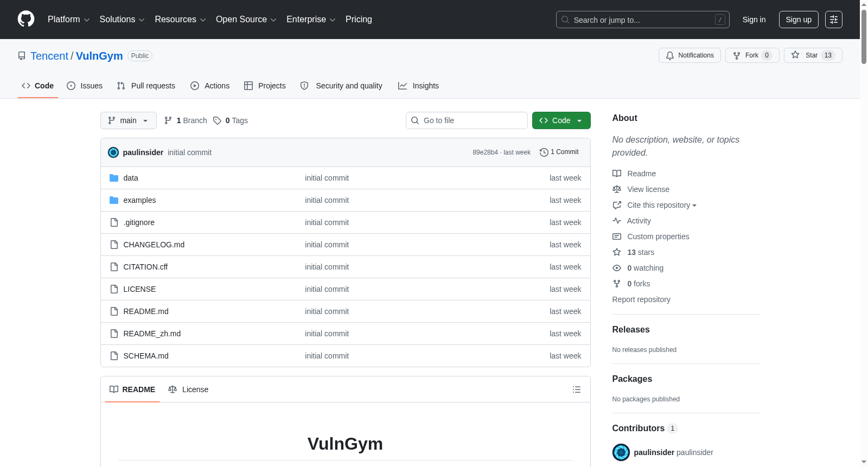Image resolution: width=868 pixels, height=467 pixels.
Task: Open the GitHub home logo
Action: click(26, 19)
